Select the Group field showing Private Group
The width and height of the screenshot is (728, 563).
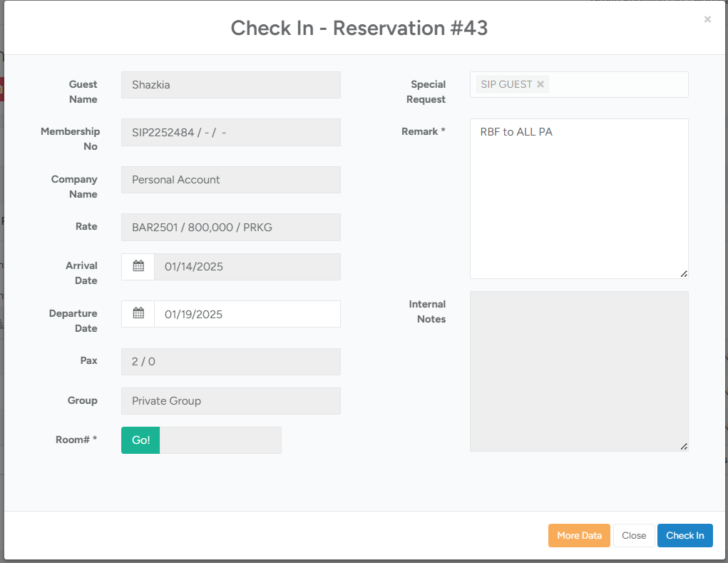point(230,401)
